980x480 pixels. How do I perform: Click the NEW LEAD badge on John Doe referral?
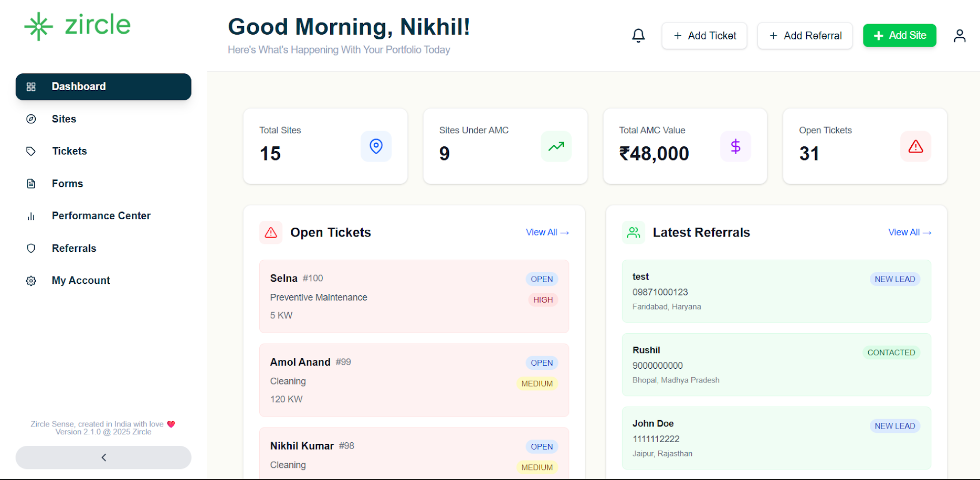(895, 426)
